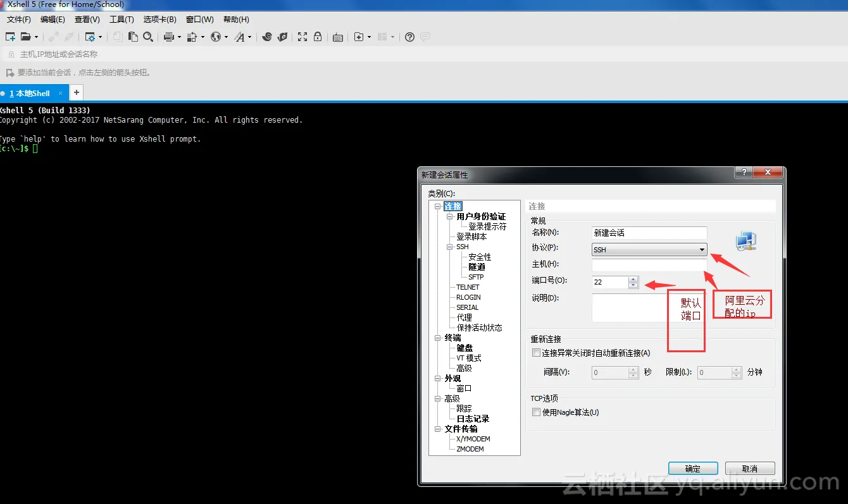Viewport: 848px width, 504px height.
Task: Open the 协议 SSH protocol dropdown
Action: 649,250
